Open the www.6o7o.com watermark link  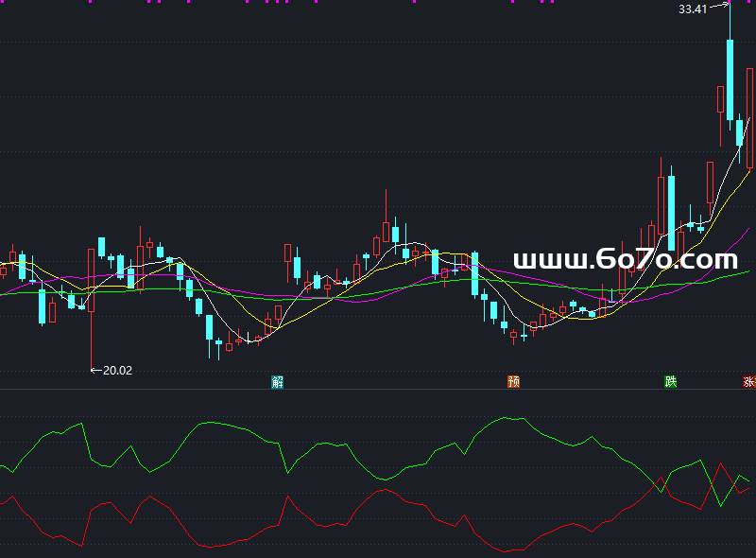(x=625, y=260)
